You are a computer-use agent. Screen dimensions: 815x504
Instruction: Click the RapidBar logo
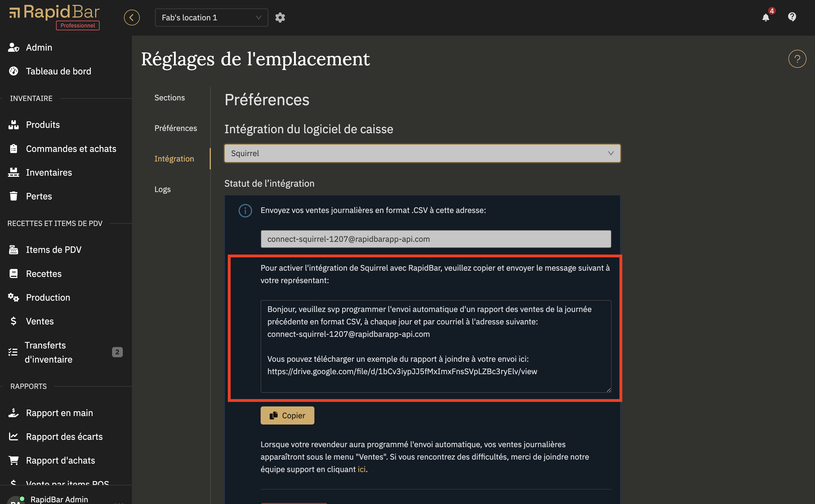click(x=54, y=12)
